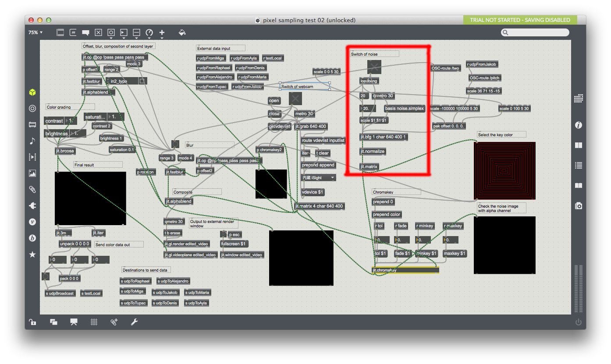Toggle the Switch of webcam box

tap(295, 99)
